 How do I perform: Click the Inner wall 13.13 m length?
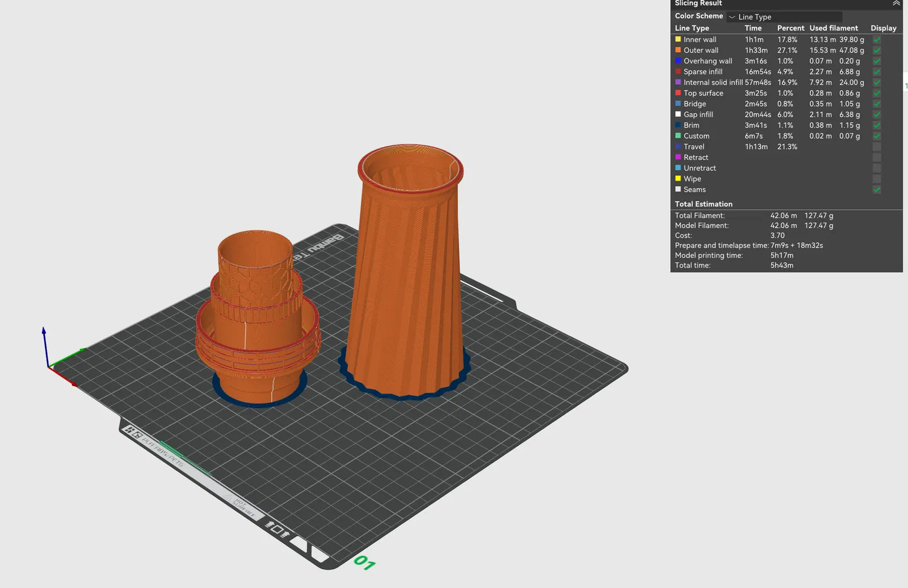coord(822,40)
